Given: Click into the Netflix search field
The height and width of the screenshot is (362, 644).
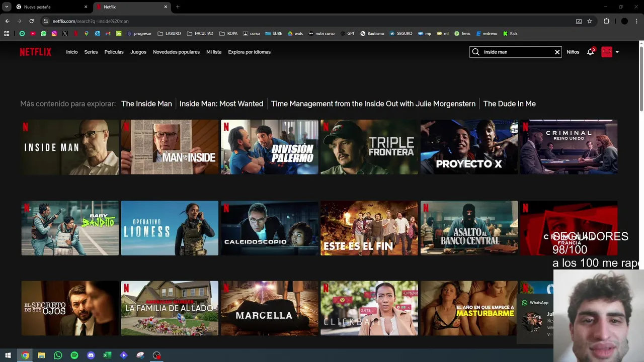Looking at the screenshot, I should pos(517,52).
